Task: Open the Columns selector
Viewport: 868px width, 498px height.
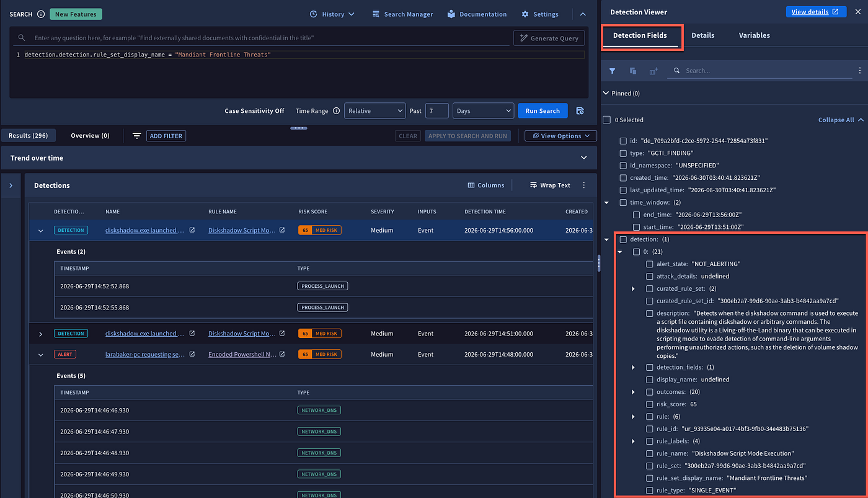Action: [485, 185]
